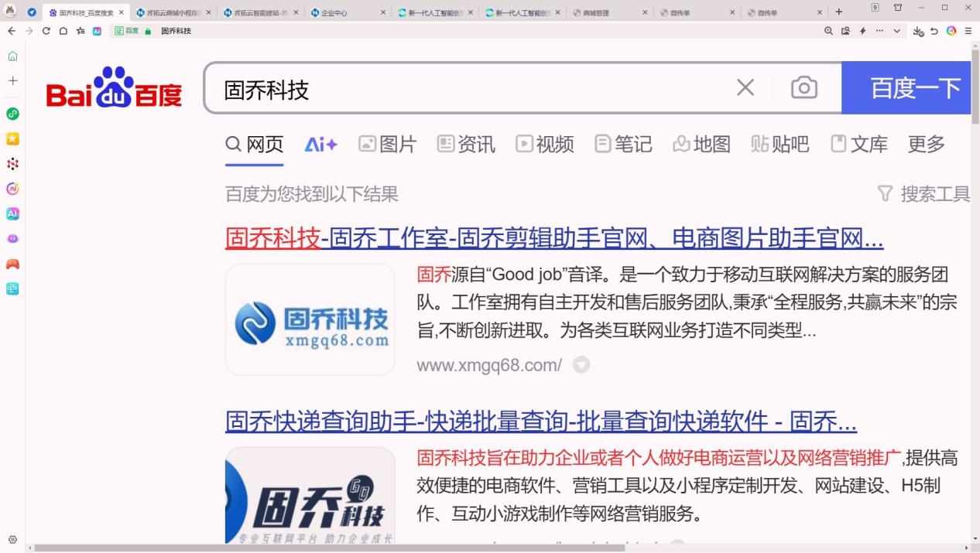Open the 固乔科技-固乔工作室 result link
Screen dimensions: 980x553
554,239
